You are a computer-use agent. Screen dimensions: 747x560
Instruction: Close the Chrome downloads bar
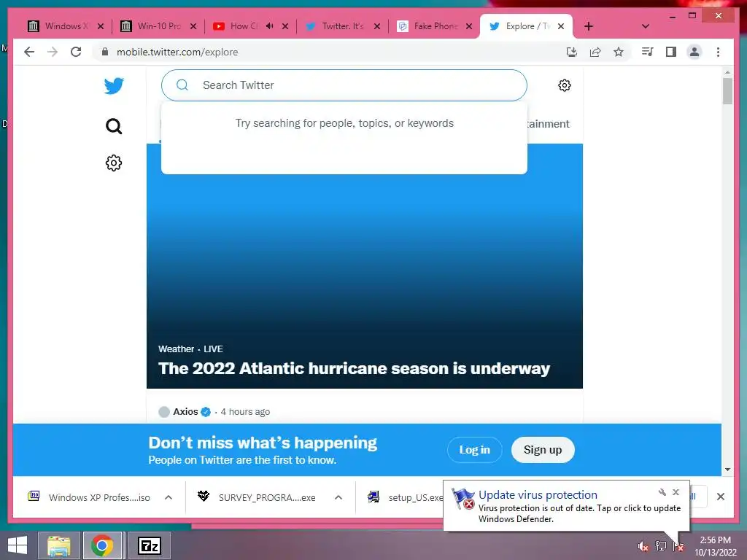721,497
